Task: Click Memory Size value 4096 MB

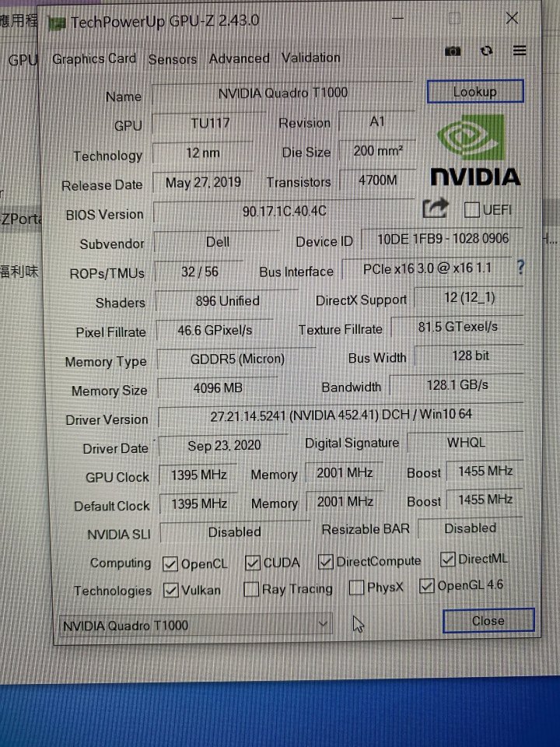Action: [x=218, y=388]
